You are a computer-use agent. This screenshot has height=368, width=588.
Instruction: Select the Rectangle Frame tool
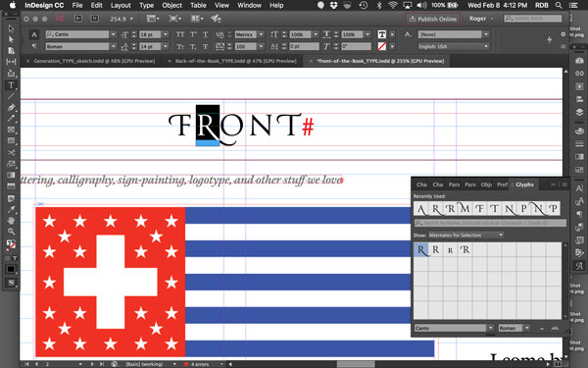[x=11, y=130]
